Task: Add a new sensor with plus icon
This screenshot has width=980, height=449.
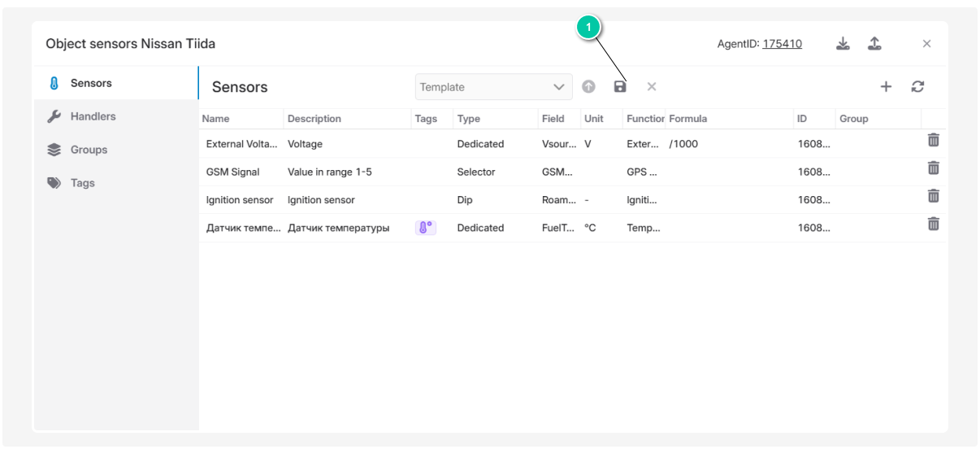Action: coord(886,86)
